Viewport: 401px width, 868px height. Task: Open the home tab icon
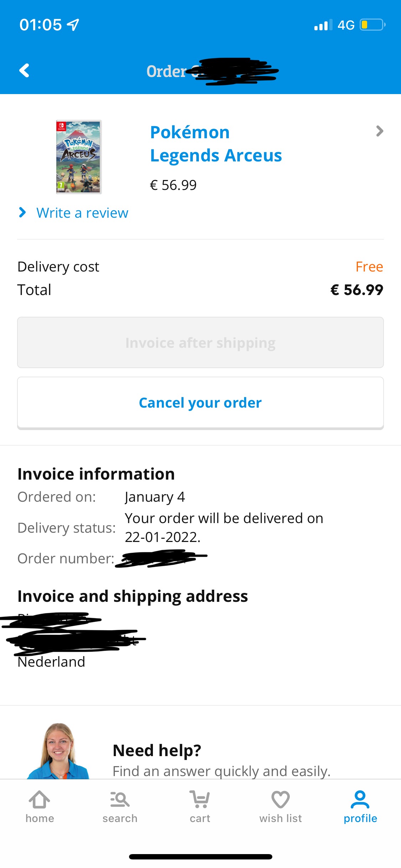(40, 799)
